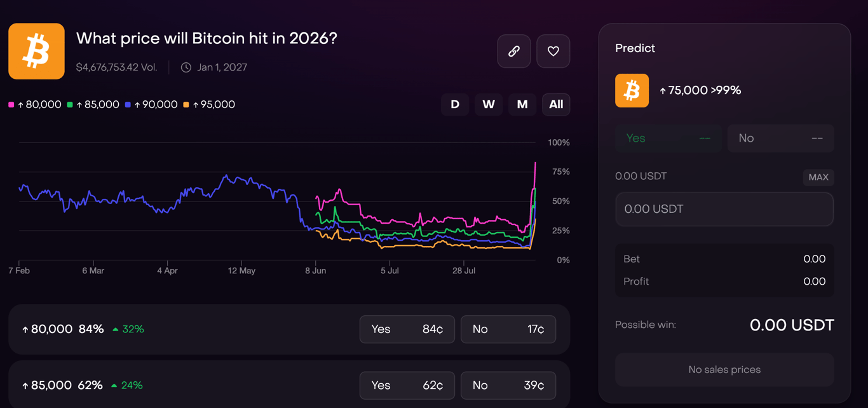
Task: Toggle the blue 90,000 legend series
Action: [x=151, y=105]
